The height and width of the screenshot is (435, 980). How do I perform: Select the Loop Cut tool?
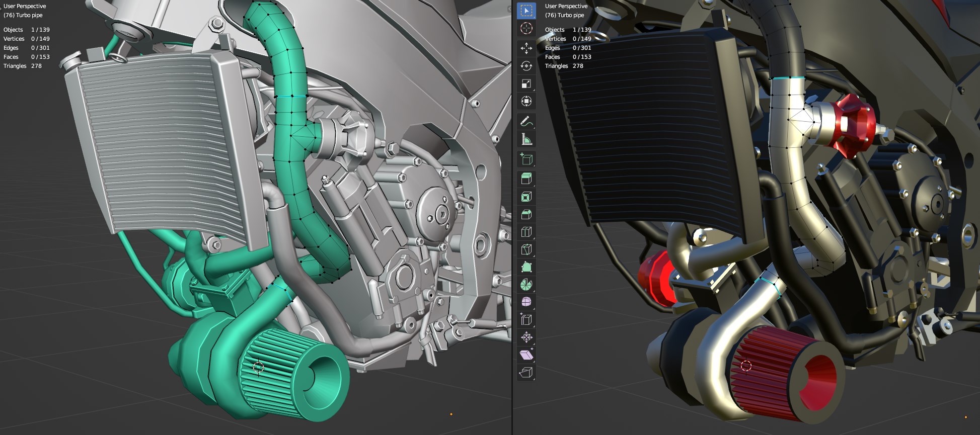(526, 232)
